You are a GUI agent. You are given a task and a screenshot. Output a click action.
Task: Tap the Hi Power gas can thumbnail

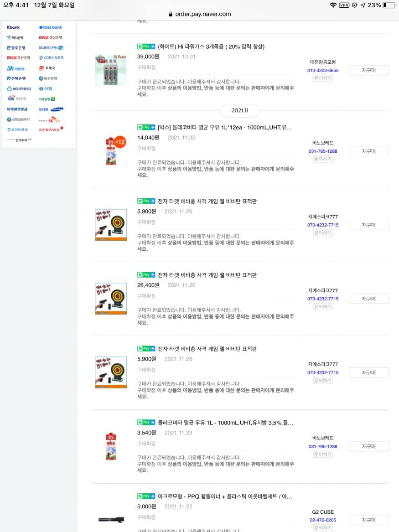click(111, 70)
